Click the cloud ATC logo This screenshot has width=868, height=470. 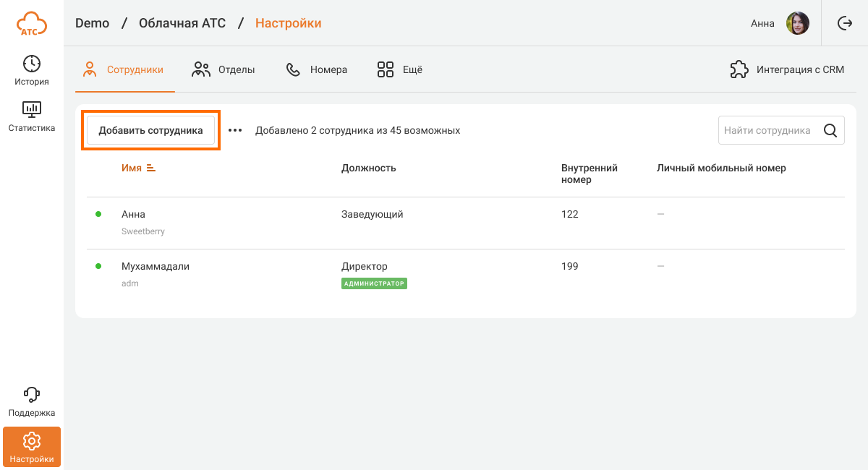point(32,23)
